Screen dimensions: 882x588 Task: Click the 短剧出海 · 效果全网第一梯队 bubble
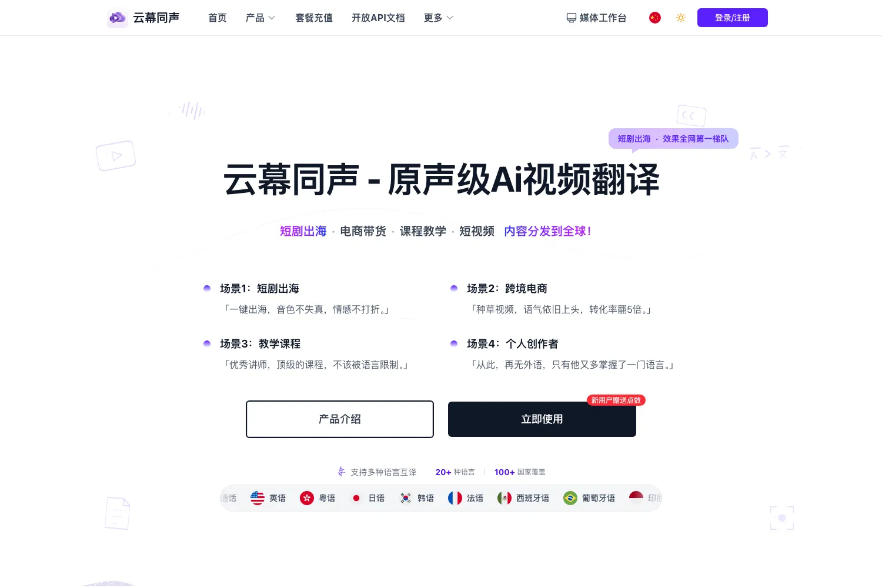673,139
